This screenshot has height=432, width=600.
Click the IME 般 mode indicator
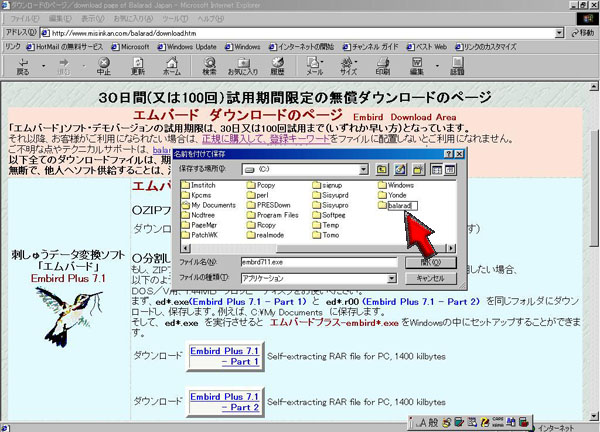tap(433, 422)
